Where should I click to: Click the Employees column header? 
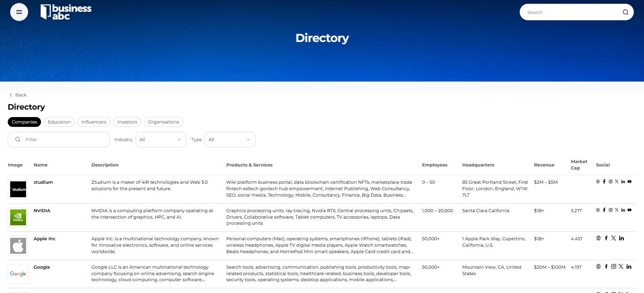(x=435, y=165)
